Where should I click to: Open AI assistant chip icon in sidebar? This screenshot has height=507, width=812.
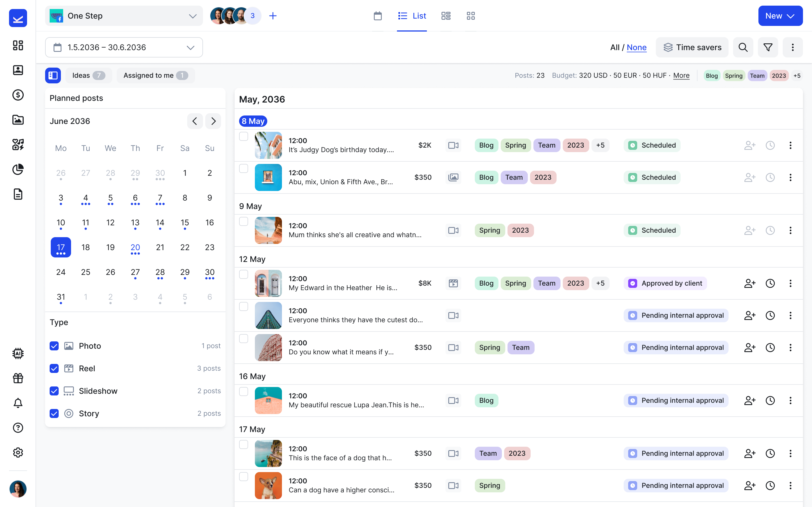[18, 353]
